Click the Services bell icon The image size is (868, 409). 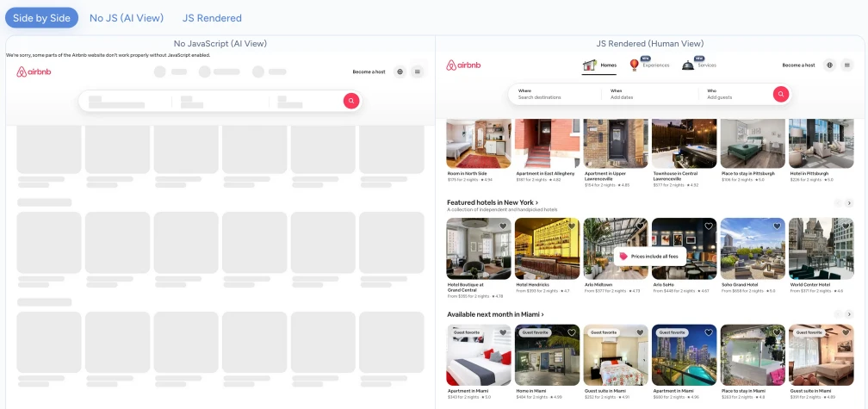point(688,65)
